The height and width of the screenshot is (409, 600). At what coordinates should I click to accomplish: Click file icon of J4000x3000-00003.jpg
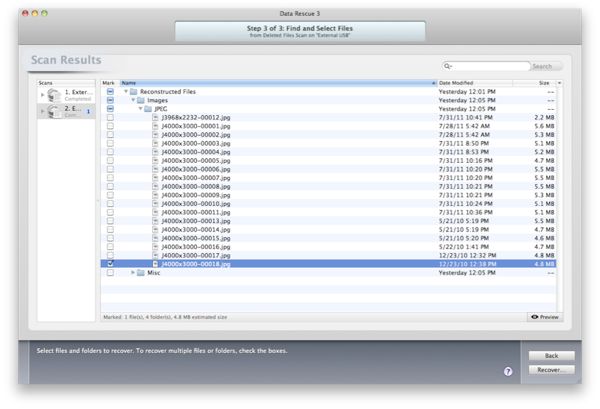[155, 143]
